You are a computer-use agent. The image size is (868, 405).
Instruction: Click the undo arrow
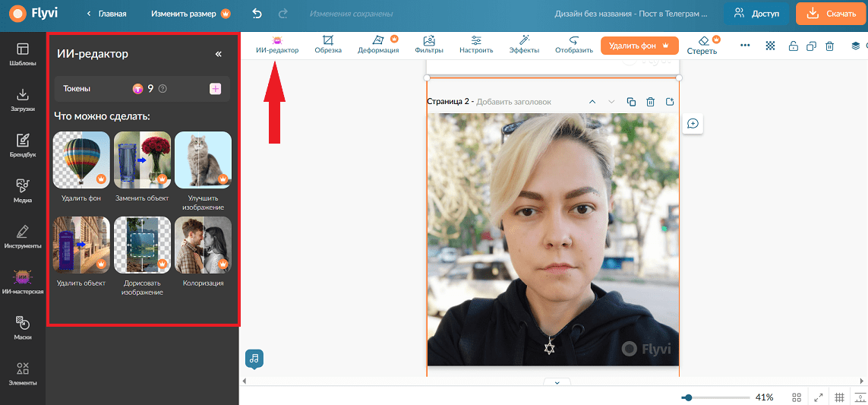tap(257, 14)
